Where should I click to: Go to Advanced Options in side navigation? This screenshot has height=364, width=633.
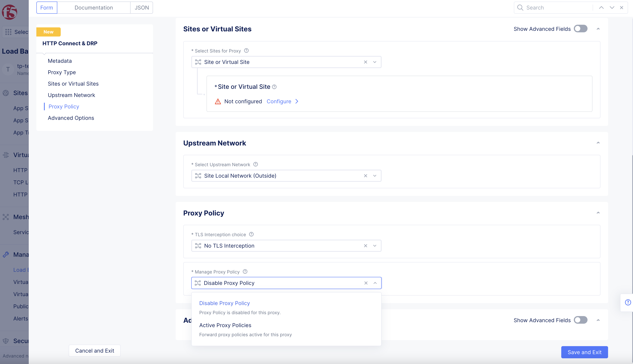(x=71, y=118)
